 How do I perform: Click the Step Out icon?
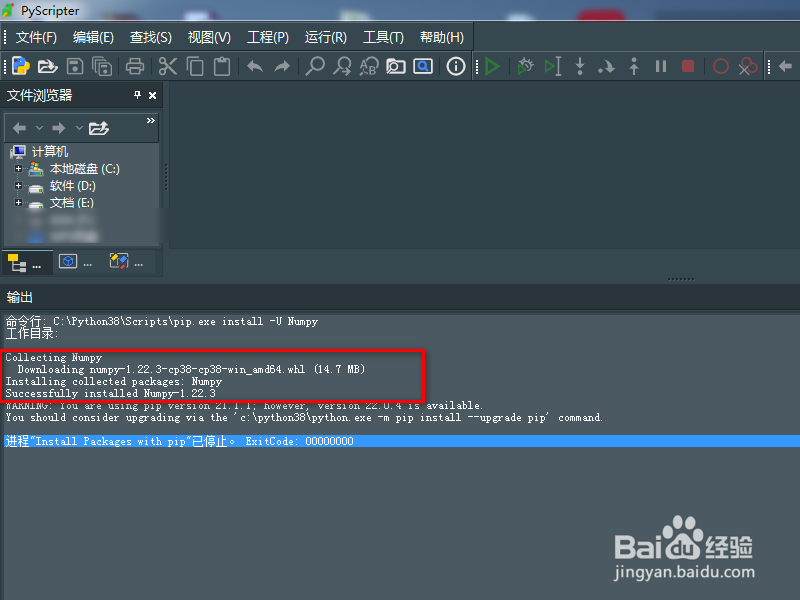point(634,66)
